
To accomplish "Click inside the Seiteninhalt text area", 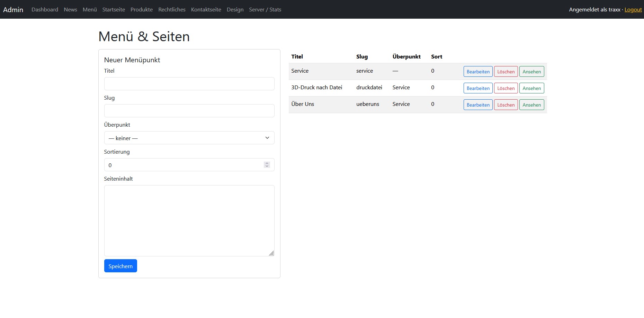I will pos(189,220).
